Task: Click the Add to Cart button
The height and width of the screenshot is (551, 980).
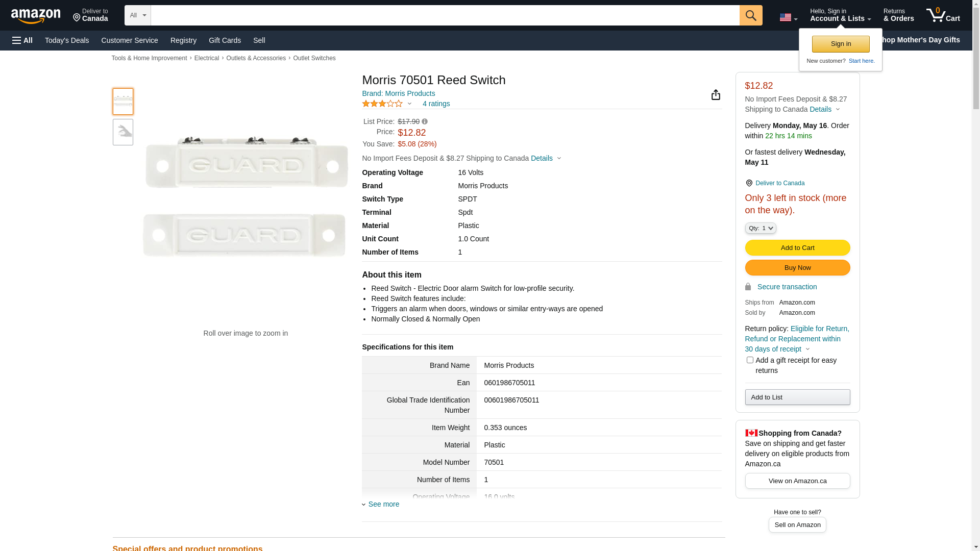Action: [x=797, y=248]
